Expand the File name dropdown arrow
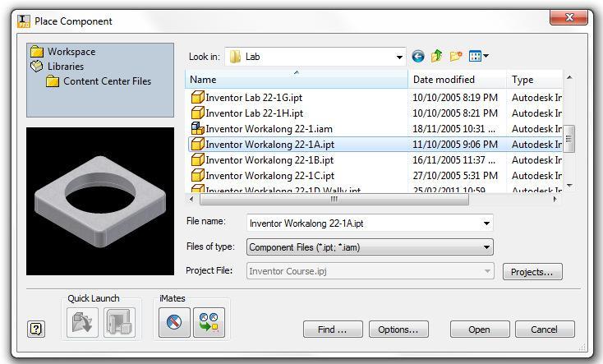The image size is (603, 364). (486, 223)
